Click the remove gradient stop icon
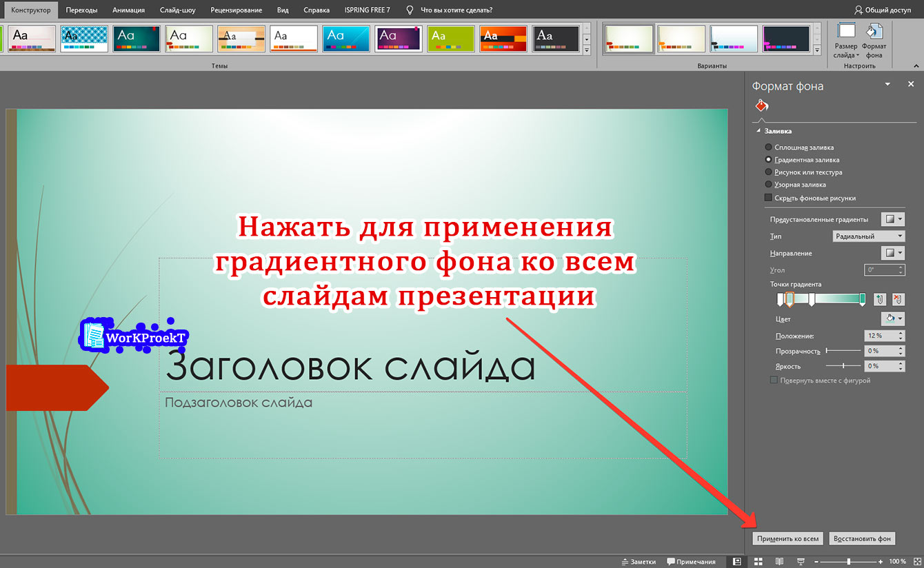Screen dimensions: 924x568 (897, 299)
